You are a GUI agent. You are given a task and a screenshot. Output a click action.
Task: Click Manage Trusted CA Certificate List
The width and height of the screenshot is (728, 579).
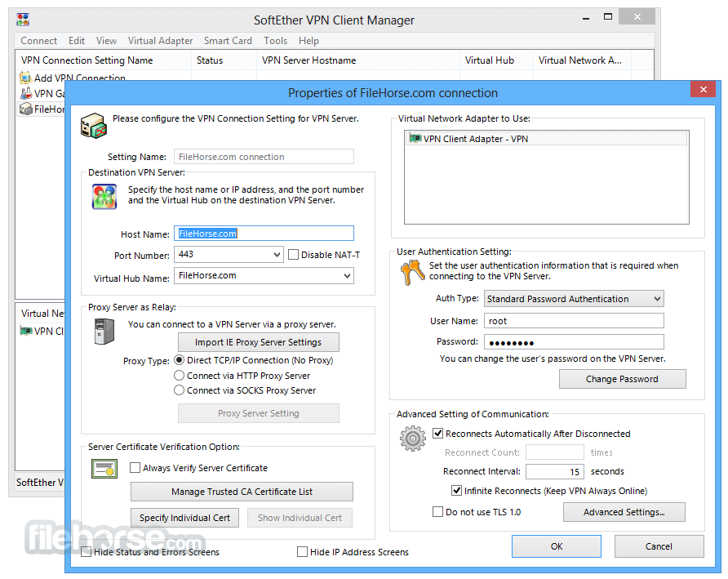coord(242,492)
